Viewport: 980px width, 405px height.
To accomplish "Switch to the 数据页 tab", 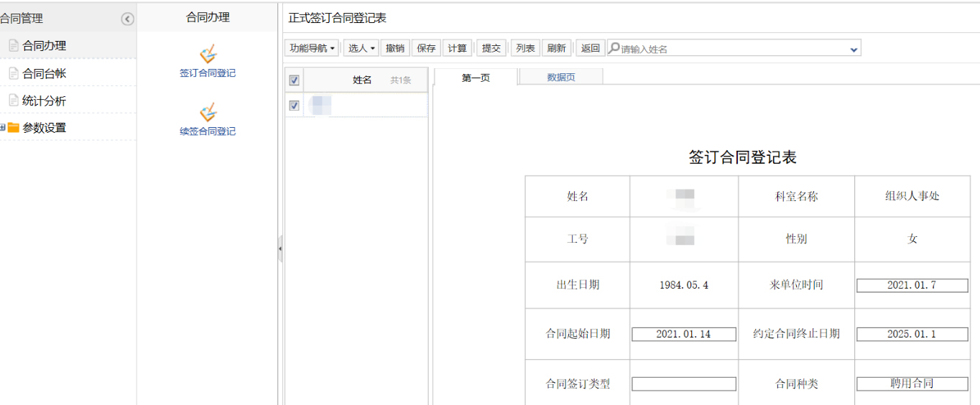I will pyautogui.click(x=561, y=78).
